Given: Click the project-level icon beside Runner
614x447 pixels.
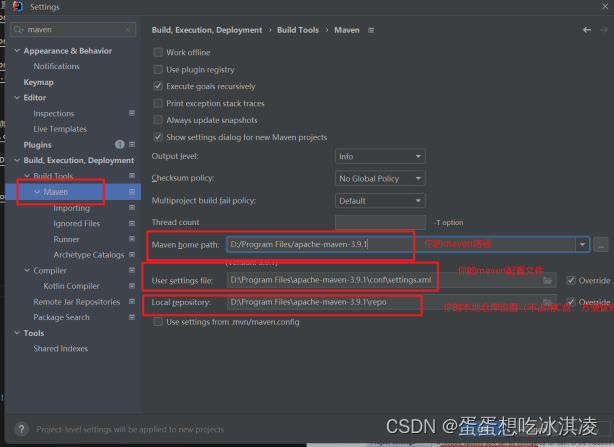Looking at the screenshot, I should point(132,239).
